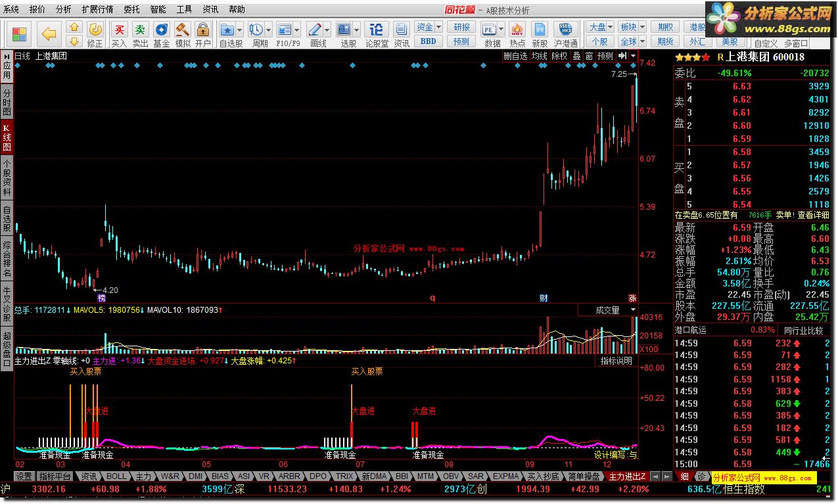Open the 超级盘口 side tab
Image resolution: width=838 pixels, height=504 pixels.
point(7,349)
